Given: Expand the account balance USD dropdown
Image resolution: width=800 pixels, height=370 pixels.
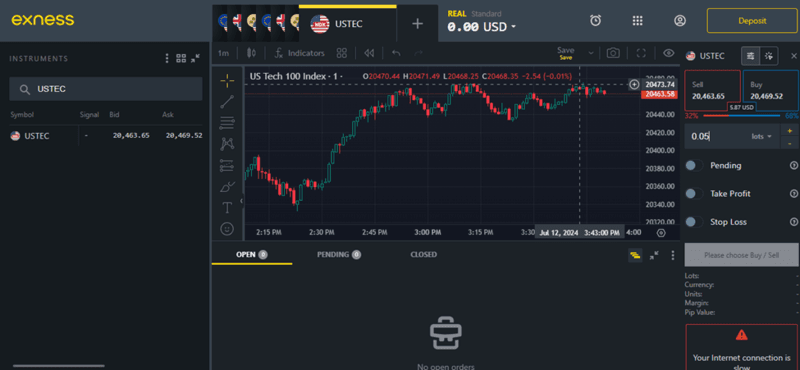Looking at the screenshot, I should 513,27.
